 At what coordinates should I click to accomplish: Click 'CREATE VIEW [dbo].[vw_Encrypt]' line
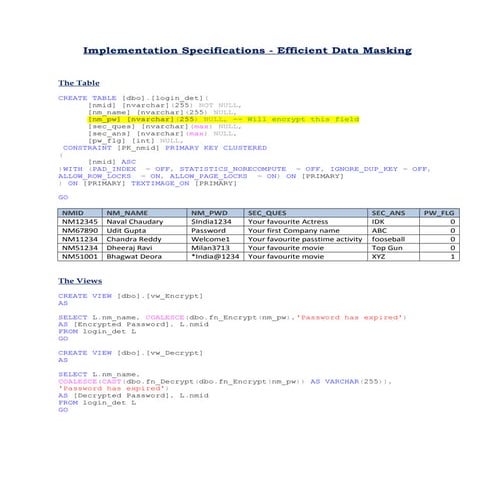coord(130,296)
